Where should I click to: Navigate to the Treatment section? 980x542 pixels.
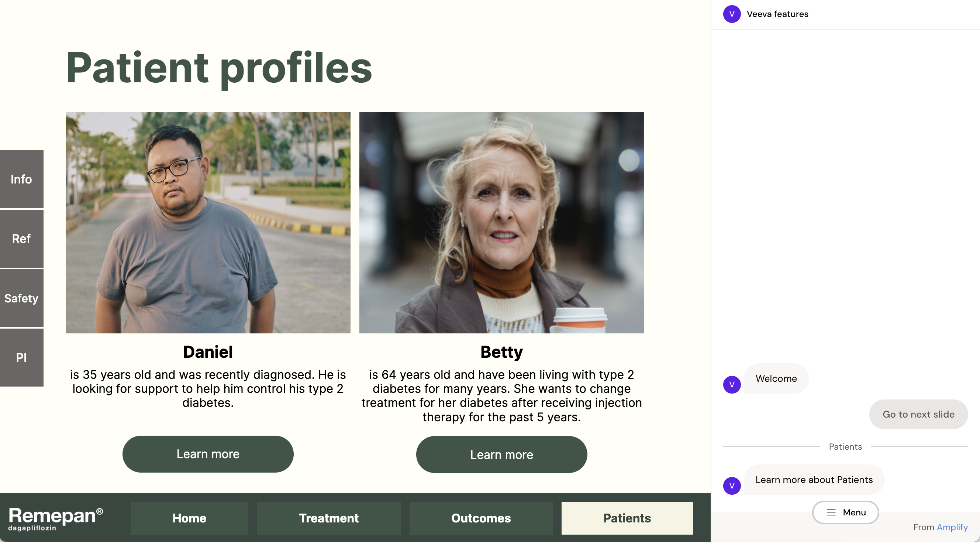(x=329, y=518)
